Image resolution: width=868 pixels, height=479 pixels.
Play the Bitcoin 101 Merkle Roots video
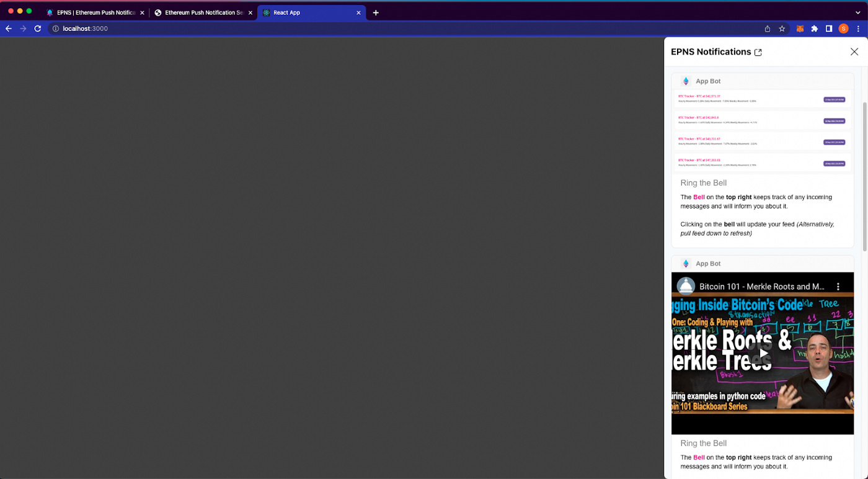tap(762, 352)
